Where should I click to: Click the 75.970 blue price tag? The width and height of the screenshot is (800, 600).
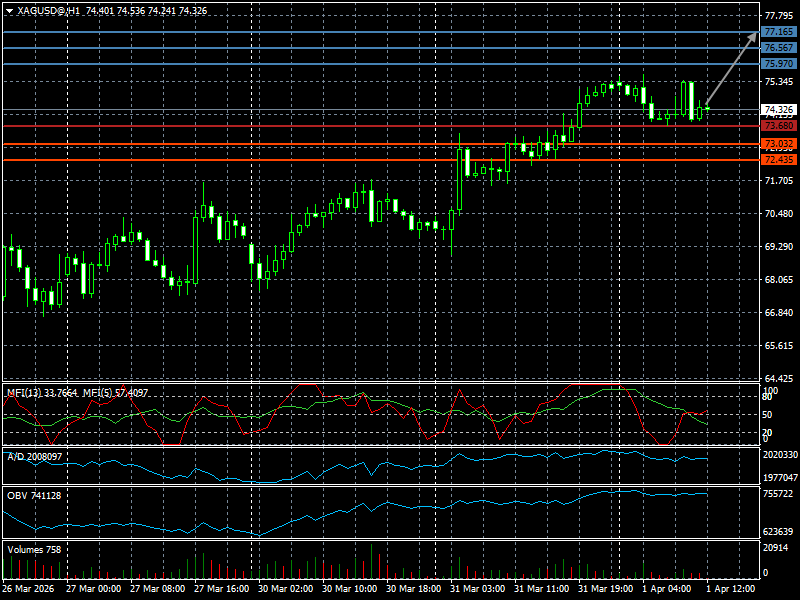coord(778,64)
